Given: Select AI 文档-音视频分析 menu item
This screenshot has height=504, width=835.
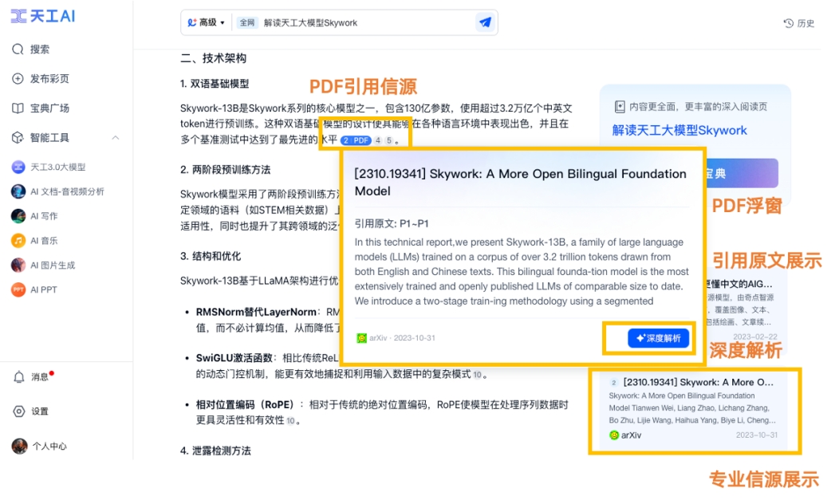Looking at the screenshot, I should [58, 191].
